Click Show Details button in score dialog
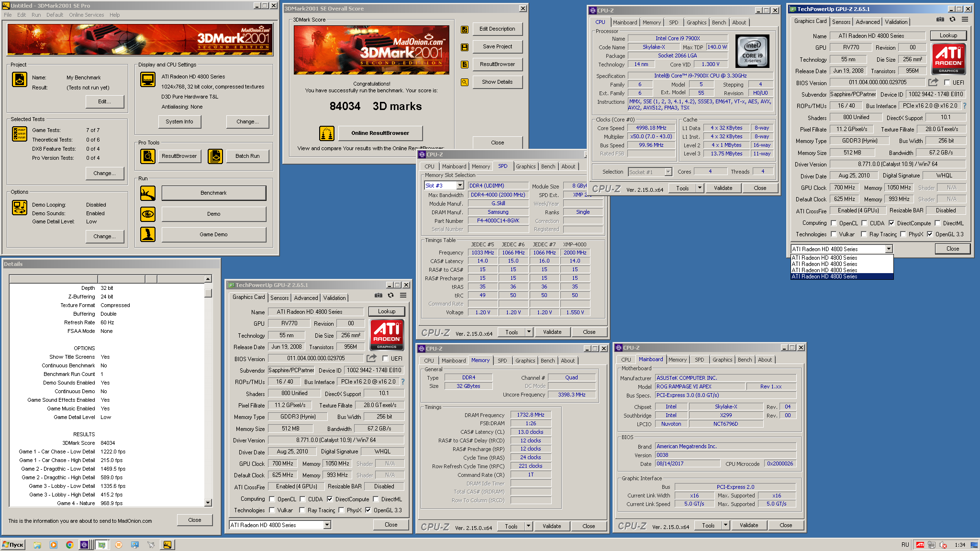The width and height of the screenshot is (980, 551). click(498, 82)
